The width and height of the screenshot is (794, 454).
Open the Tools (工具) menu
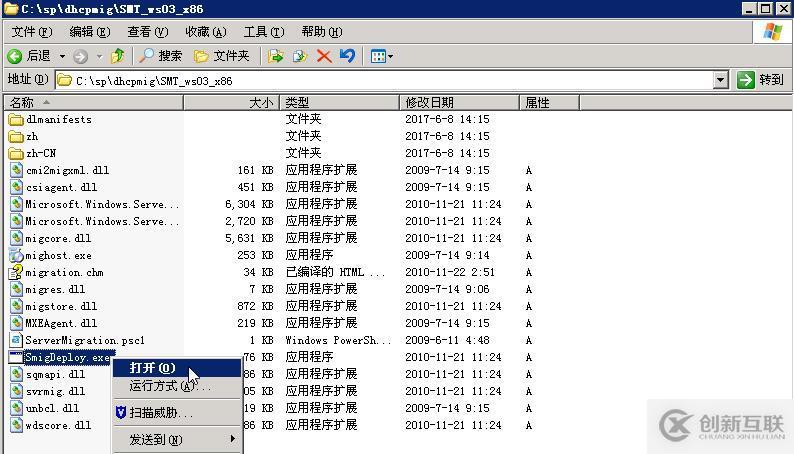264,32
